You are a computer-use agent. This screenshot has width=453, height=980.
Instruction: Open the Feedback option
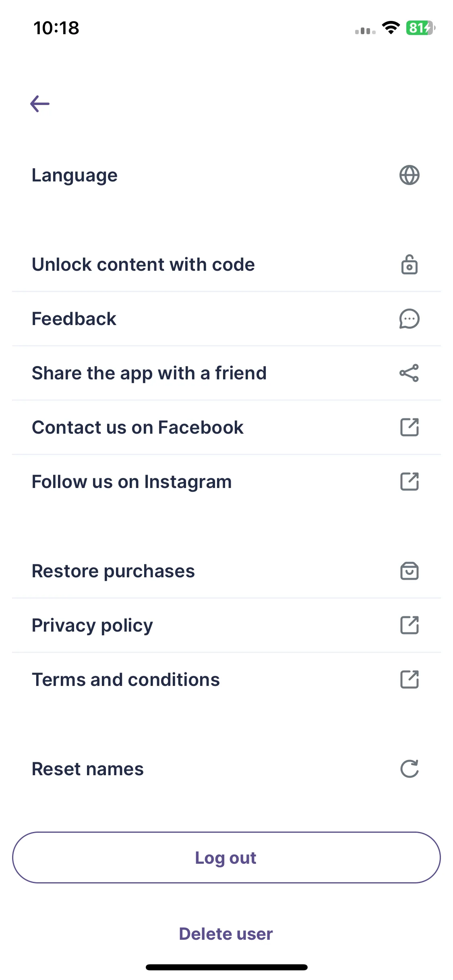[226, 319]
